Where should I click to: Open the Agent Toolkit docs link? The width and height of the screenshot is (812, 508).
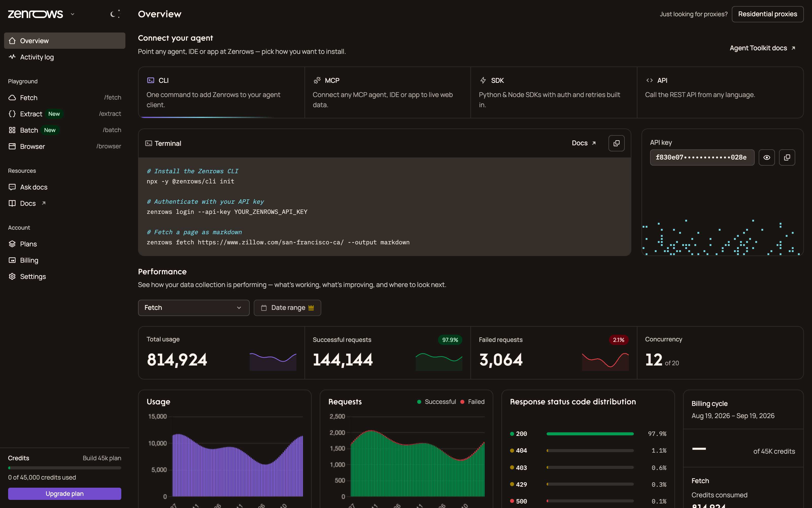tap(762, 48)
